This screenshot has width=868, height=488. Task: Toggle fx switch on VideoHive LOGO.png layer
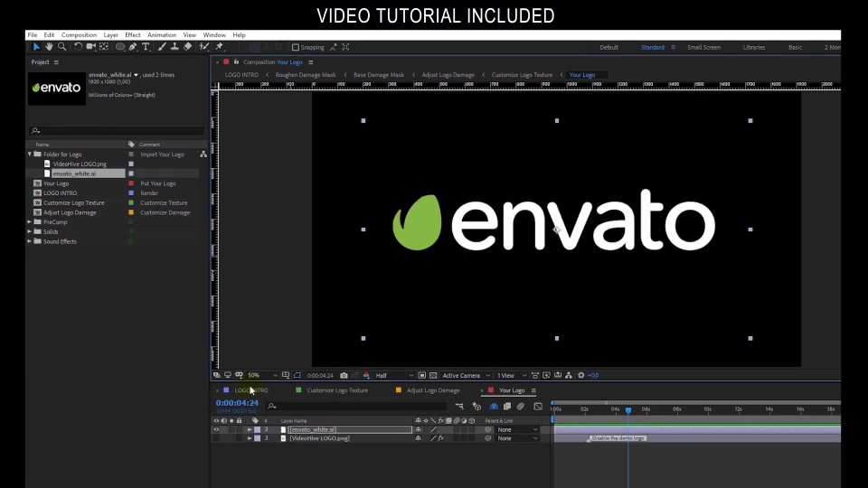441,438
